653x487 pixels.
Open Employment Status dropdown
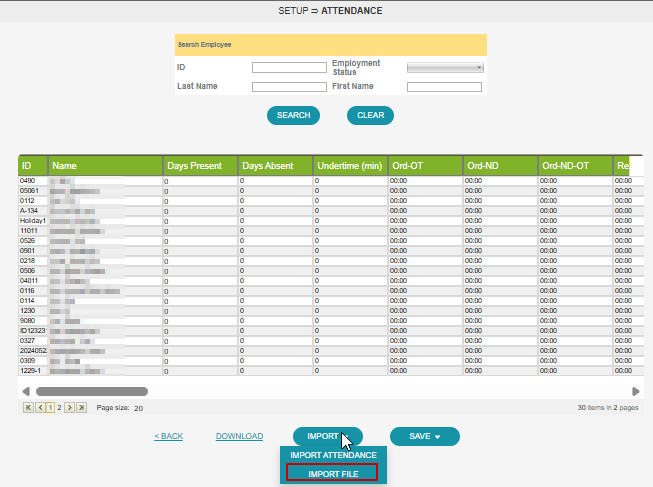pos(445,67)
